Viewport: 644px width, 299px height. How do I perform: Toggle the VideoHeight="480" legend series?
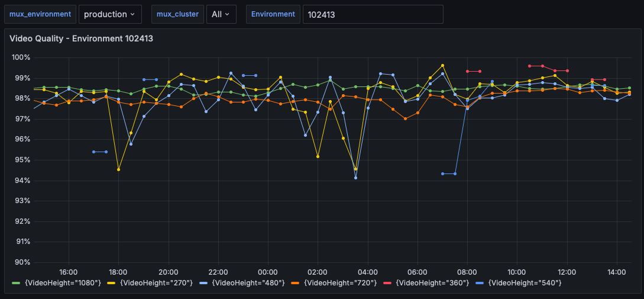246,283
